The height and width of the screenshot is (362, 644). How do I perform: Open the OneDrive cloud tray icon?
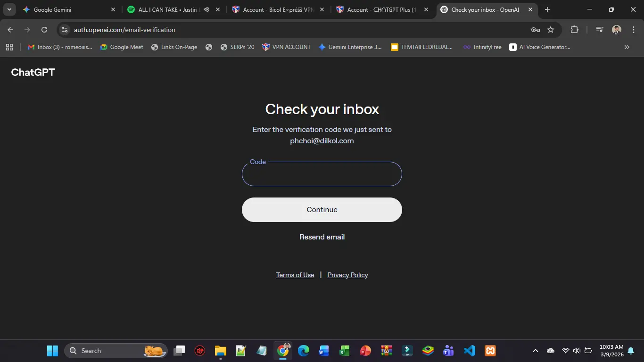(551, 351)
